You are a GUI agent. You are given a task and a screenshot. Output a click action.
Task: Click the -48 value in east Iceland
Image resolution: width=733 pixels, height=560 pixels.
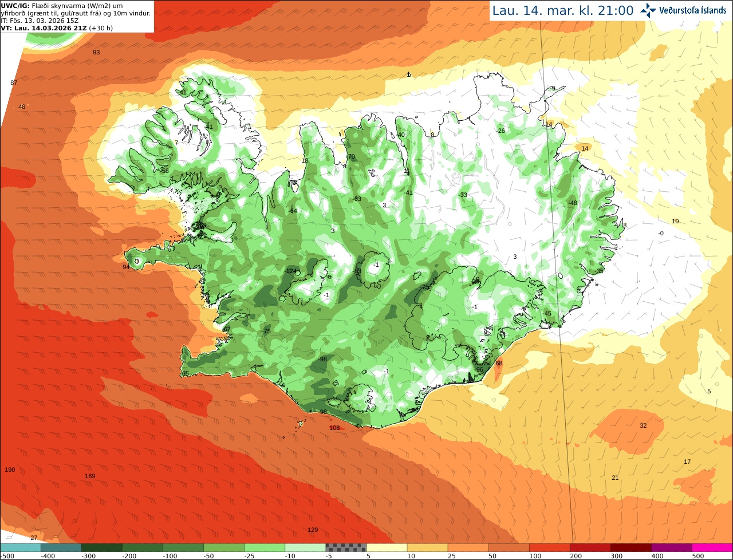click(x=572, y=203)
